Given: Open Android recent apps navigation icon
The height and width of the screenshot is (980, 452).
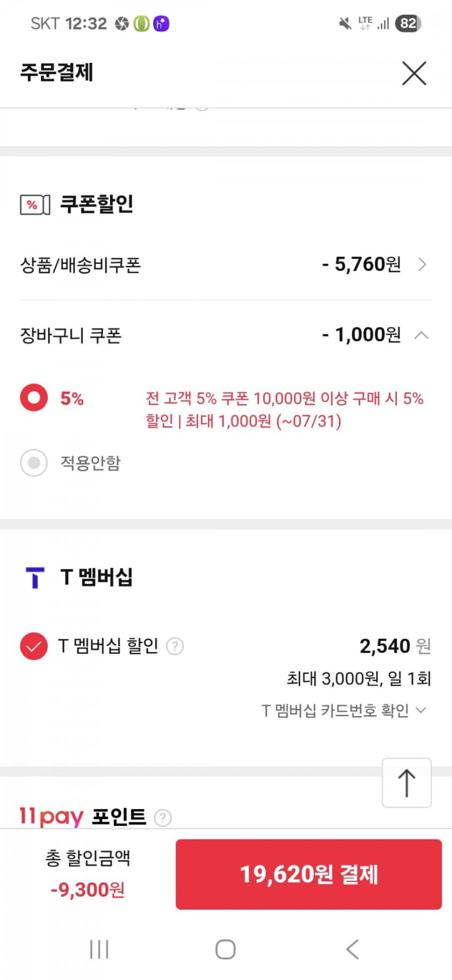Looking at the screenshot, I should click(x=99, y=949).
